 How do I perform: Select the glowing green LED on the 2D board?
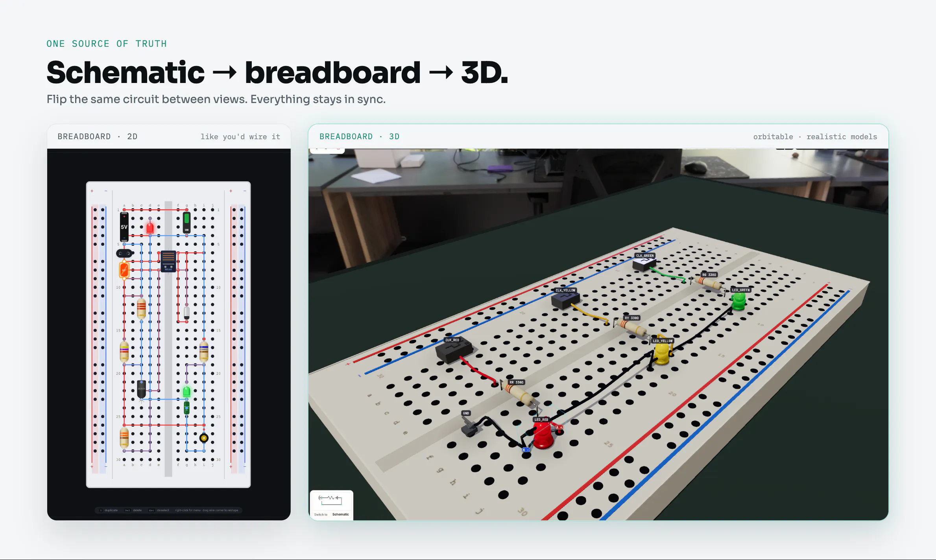coord(186,391)
